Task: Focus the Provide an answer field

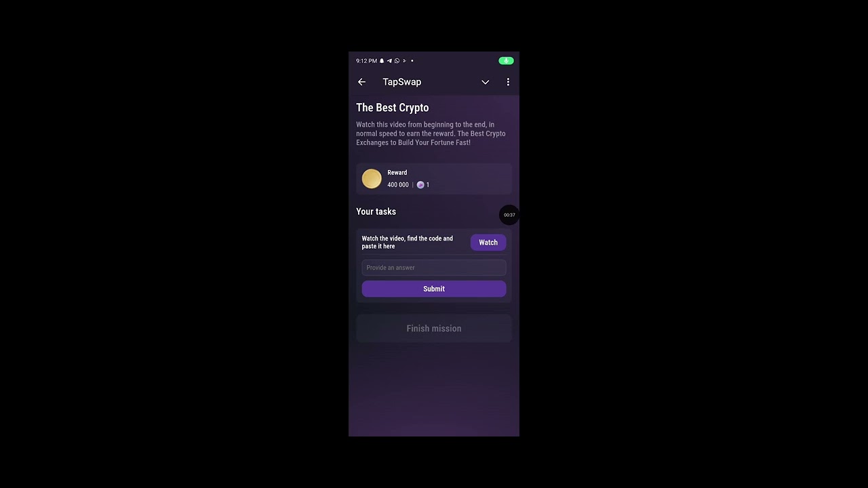Action: pyautogui.click(x=434, y=268)
